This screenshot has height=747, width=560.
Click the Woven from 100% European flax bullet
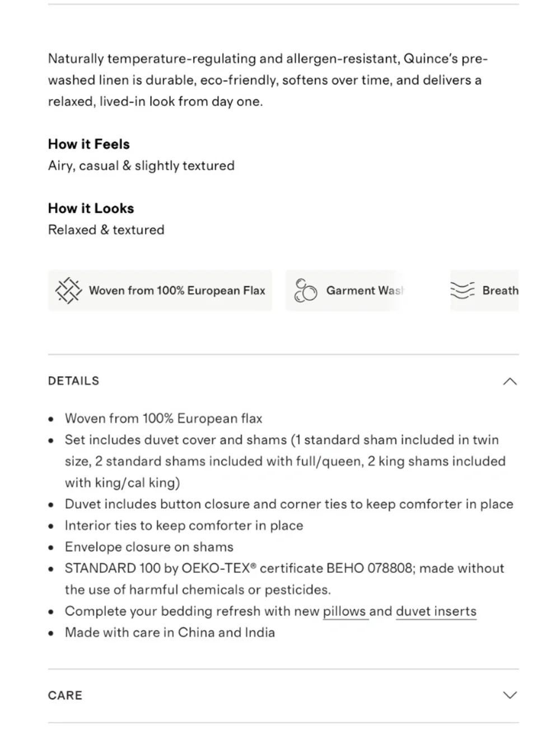point(164,419)
